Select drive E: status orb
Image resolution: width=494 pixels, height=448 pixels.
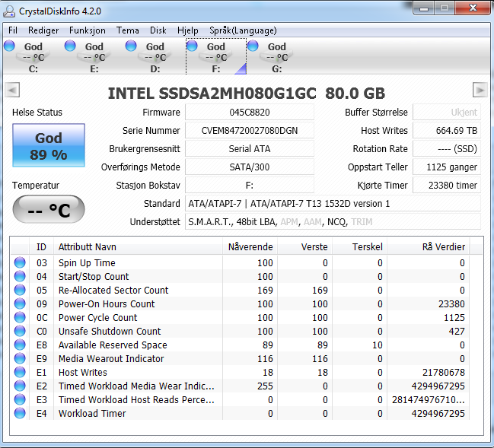point(70,46)
